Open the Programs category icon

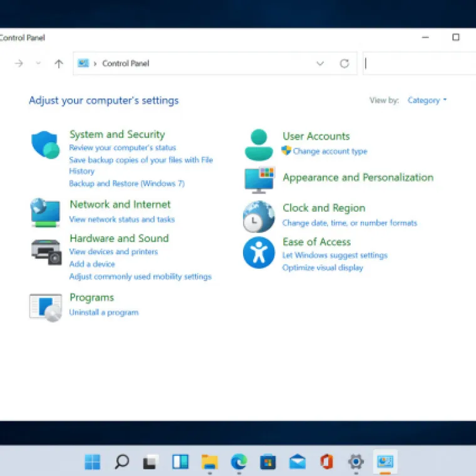[46, 307]
